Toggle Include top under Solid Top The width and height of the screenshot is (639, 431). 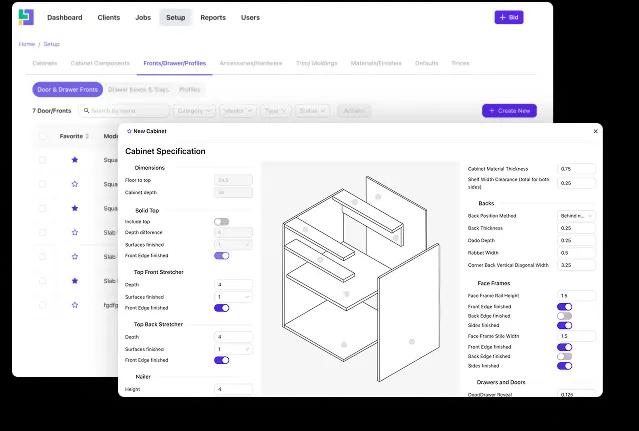pos(221,221)
